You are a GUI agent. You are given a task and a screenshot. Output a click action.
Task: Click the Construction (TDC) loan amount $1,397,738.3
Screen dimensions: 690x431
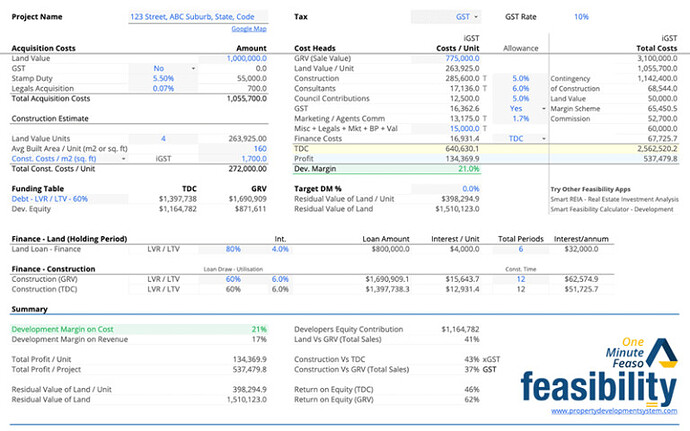[387, 289]
